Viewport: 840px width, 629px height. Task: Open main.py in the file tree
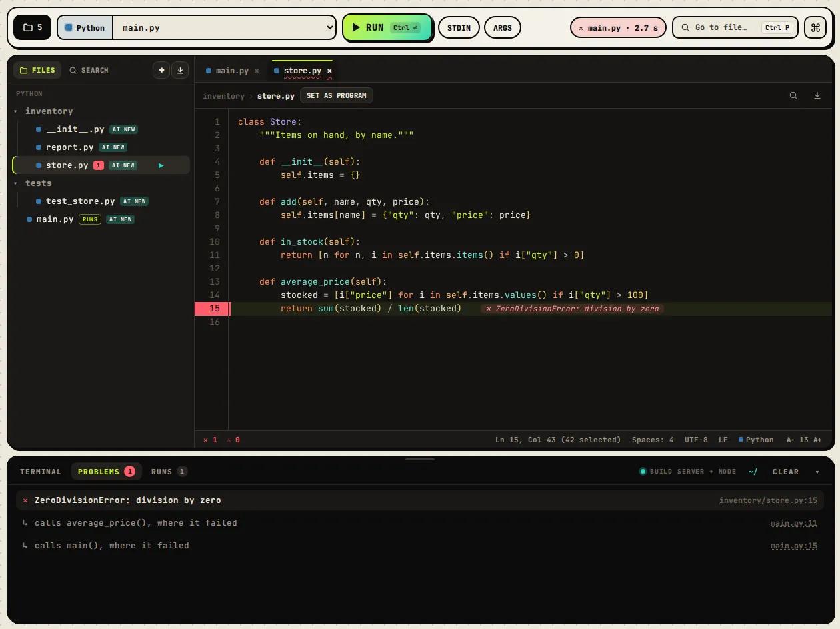(55, 219)
